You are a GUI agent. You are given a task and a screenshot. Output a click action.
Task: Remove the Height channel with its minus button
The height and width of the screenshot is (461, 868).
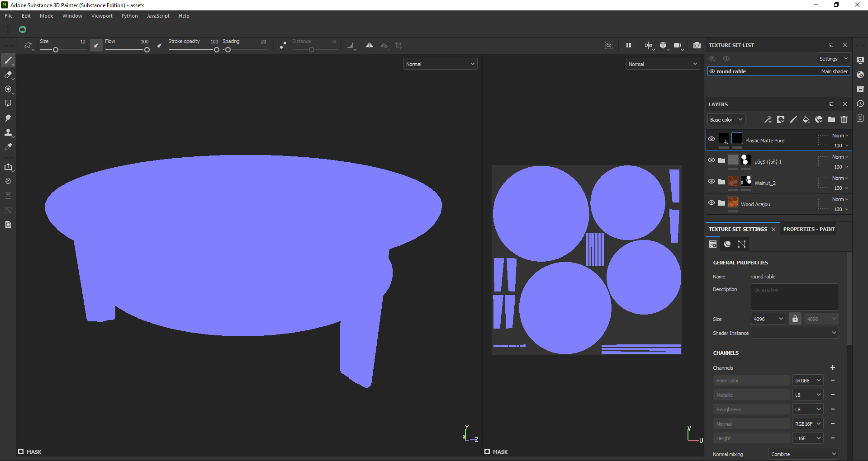[x=833, y=438]
